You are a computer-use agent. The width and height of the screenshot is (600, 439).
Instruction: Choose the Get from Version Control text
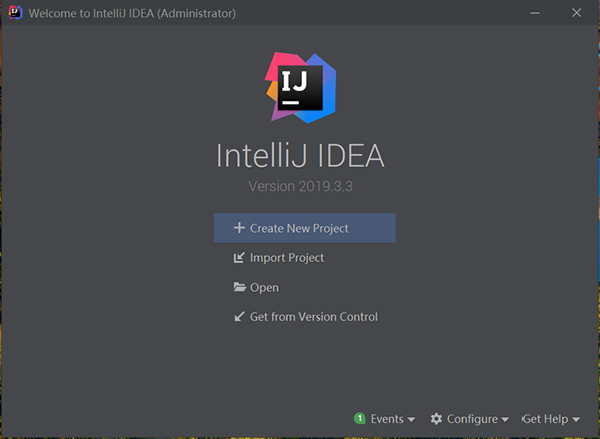[x=314, y=318]
